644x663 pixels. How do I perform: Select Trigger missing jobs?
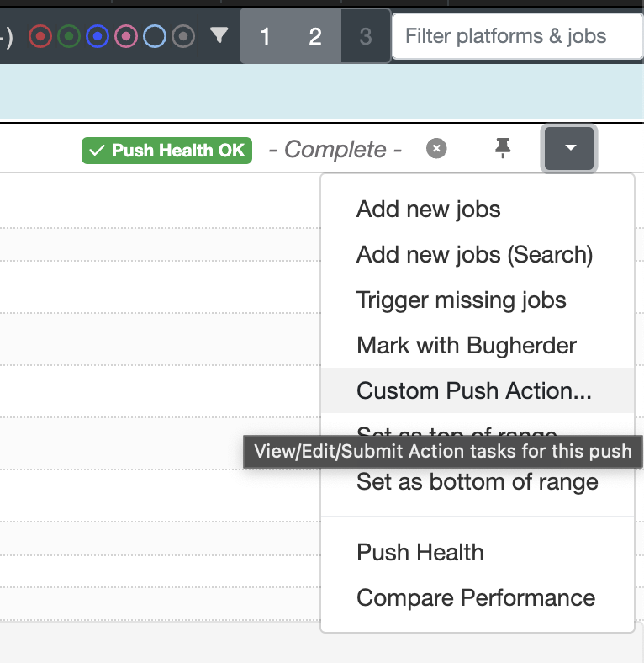point(461,300)
